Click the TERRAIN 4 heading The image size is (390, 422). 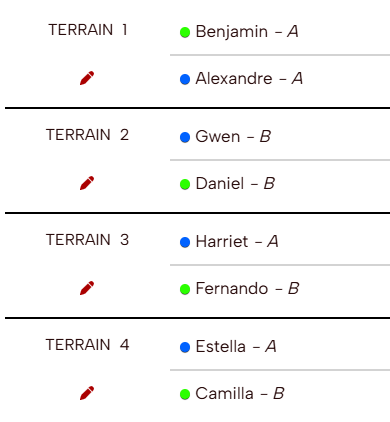tap(87, 345)
